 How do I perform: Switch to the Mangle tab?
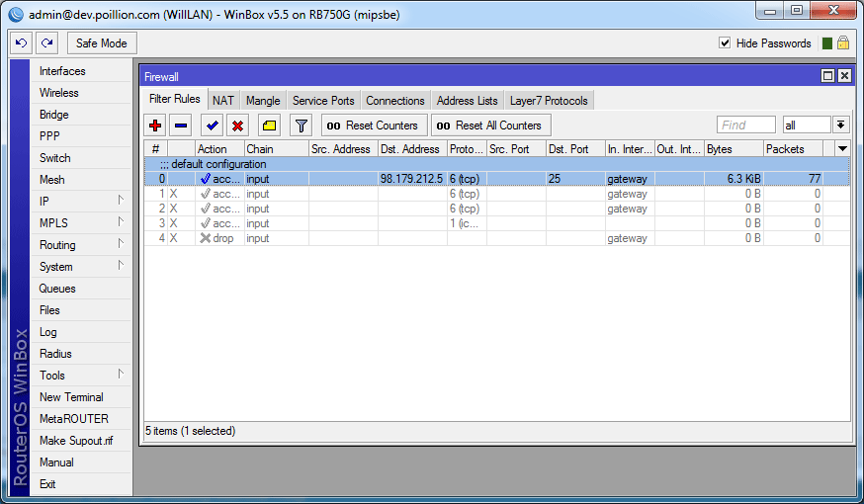click(263, 100)
